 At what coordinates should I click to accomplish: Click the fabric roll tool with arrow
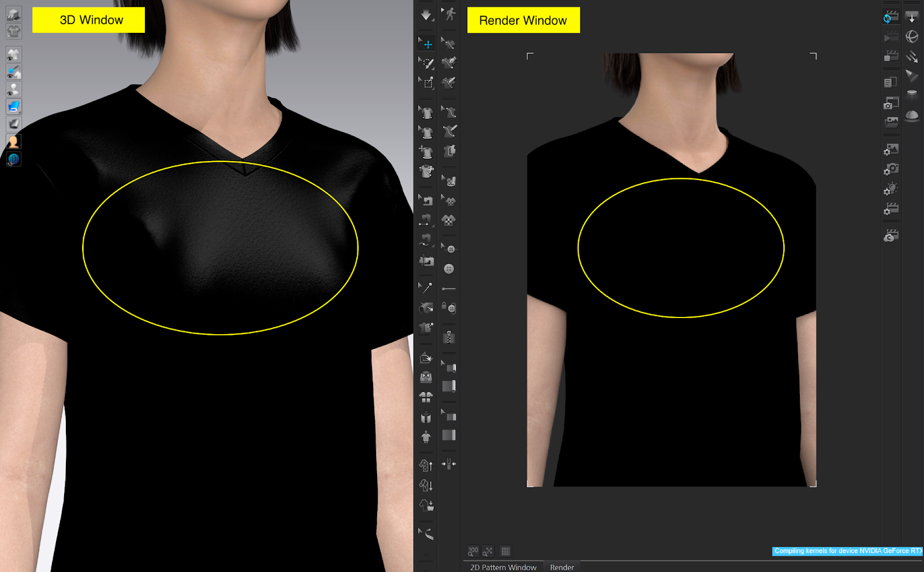pyautogui.click(x=449, y=367)
